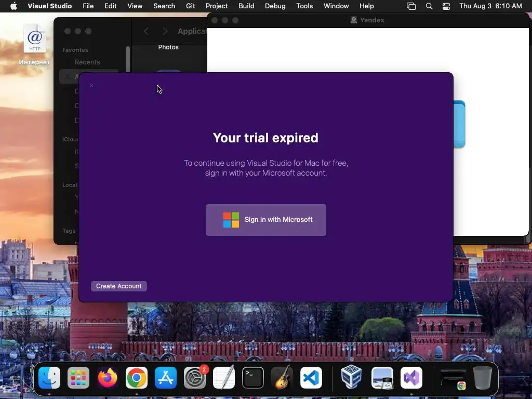The image size is (532, 399).
Task: Open TextEdit from the Dock
Action: [224, 378]
